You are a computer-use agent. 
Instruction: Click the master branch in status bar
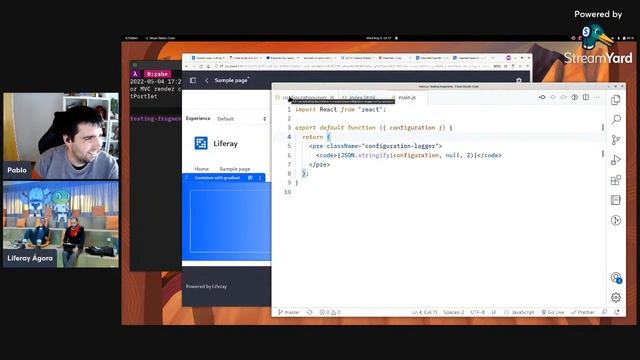click(x=289, y=312)
